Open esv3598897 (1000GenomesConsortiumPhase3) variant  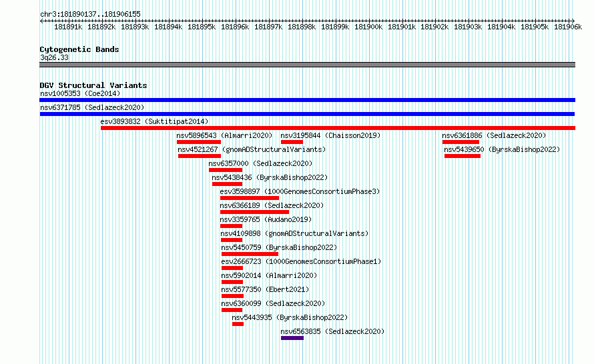(x=300, y=191)
